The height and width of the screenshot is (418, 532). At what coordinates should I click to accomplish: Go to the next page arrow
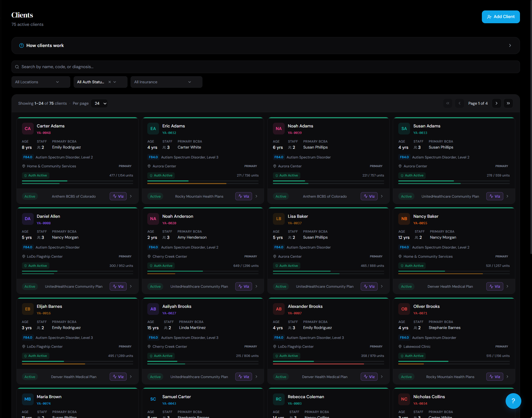[x=496, y=103]
